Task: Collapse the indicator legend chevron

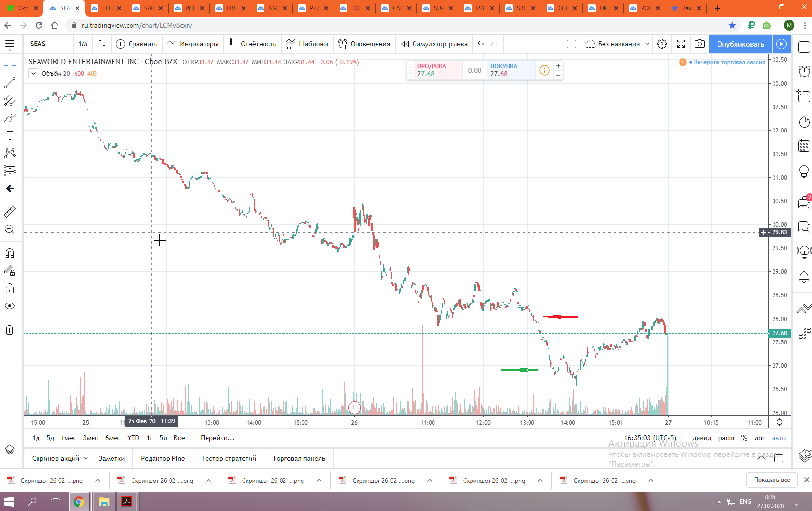Action: (33, 74)
